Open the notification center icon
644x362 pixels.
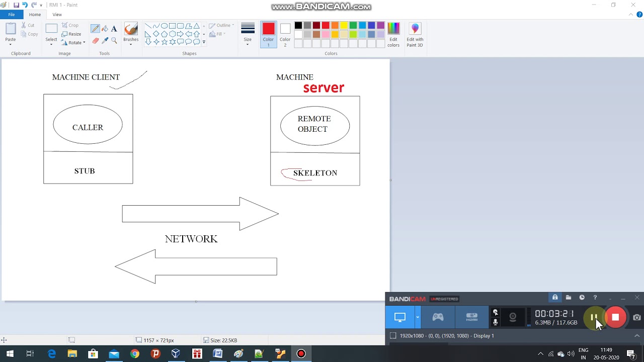pos(631,354)
